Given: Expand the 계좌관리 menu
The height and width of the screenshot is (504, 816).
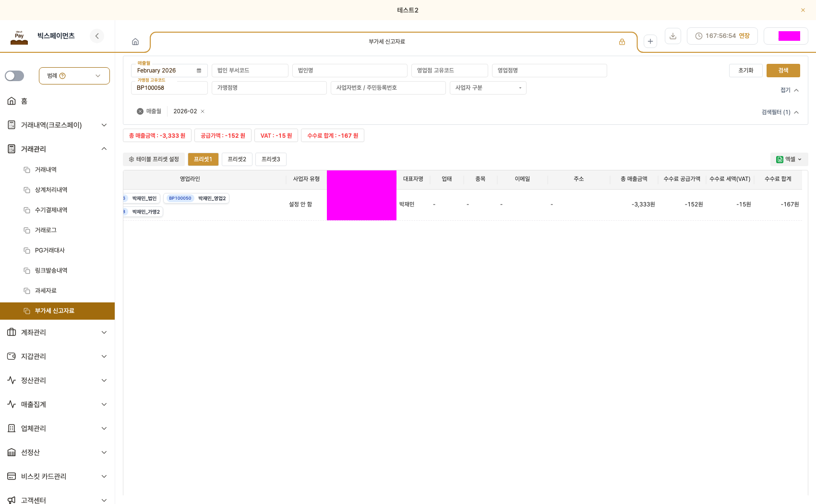Looking at the screenshot, I should click(58, 332).
